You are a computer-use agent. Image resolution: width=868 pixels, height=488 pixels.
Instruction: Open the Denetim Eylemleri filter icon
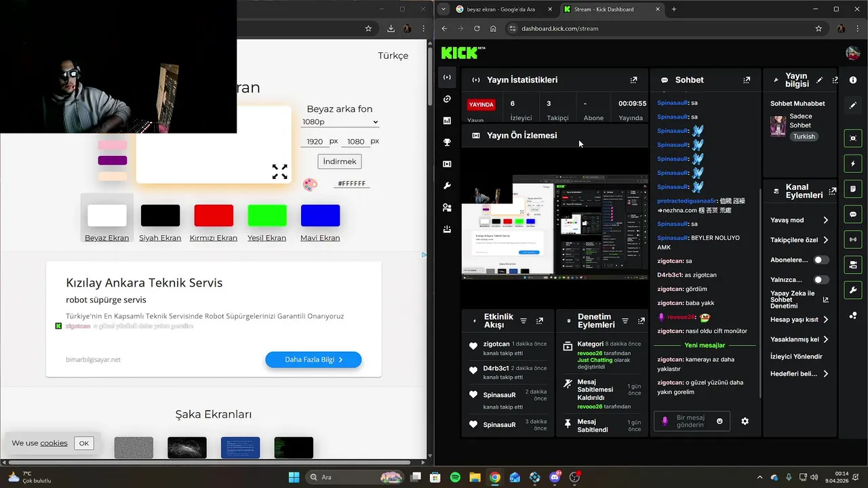[625, 321]
